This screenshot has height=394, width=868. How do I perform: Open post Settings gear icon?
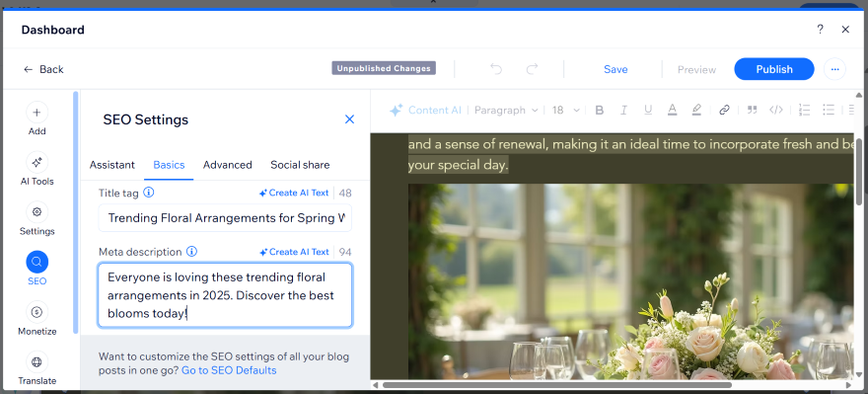(37, 212)
